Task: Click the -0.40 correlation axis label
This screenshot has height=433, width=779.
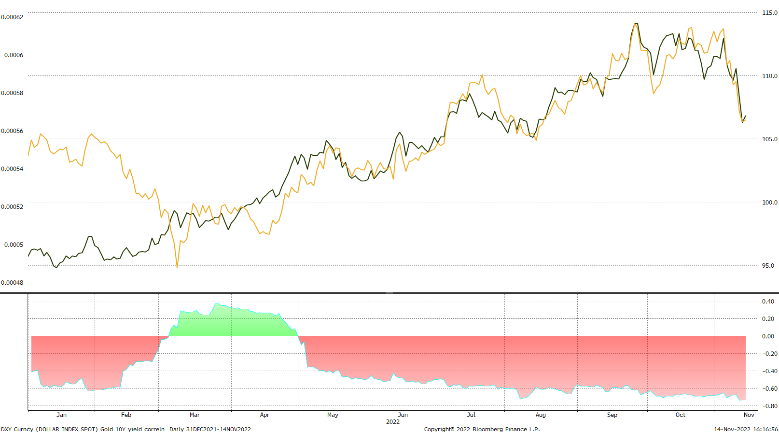Action: tap(768, 371)
